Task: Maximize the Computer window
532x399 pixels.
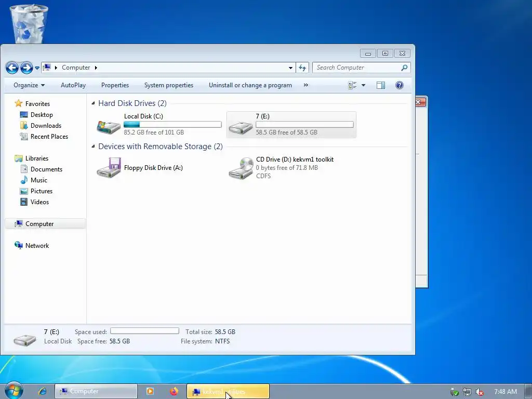Action: (385, 54)
